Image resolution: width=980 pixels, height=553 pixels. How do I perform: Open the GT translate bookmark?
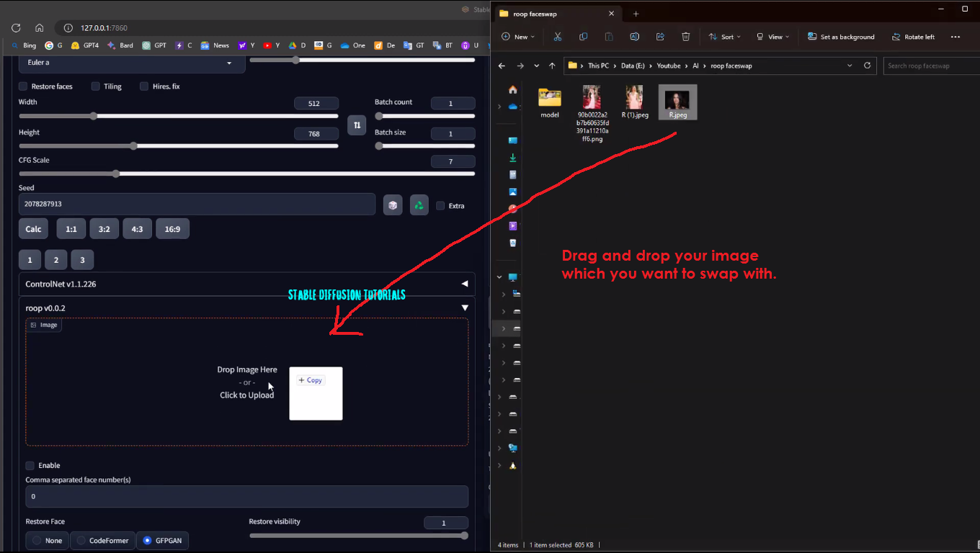[414, 45]
